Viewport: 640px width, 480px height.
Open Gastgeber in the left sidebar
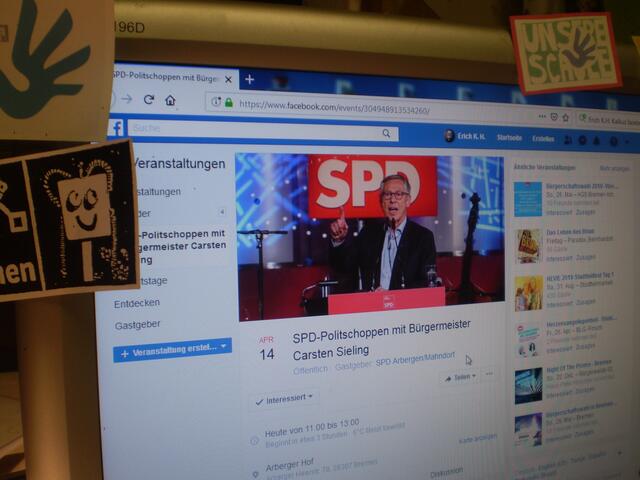pos(138,325)
